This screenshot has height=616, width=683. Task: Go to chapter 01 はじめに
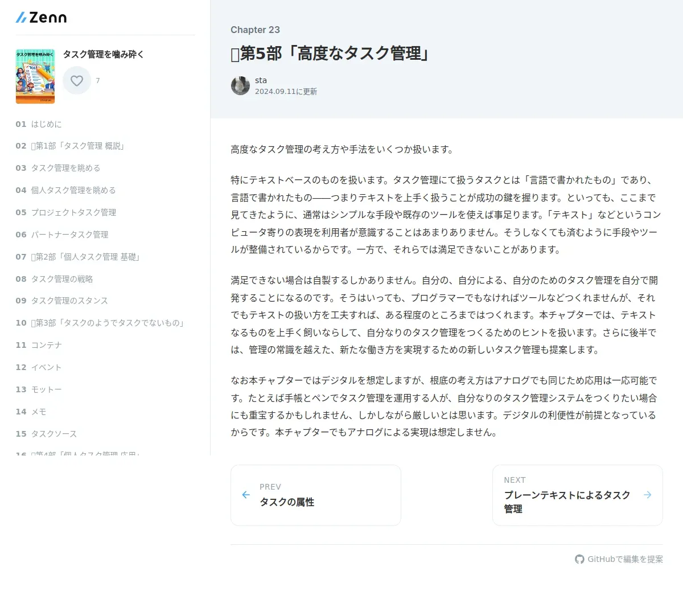pyautogui.click(x=39, y=124)
